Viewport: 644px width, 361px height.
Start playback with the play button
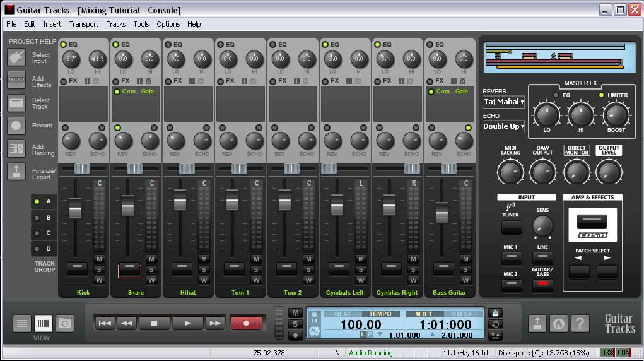(x=187, y=323)
